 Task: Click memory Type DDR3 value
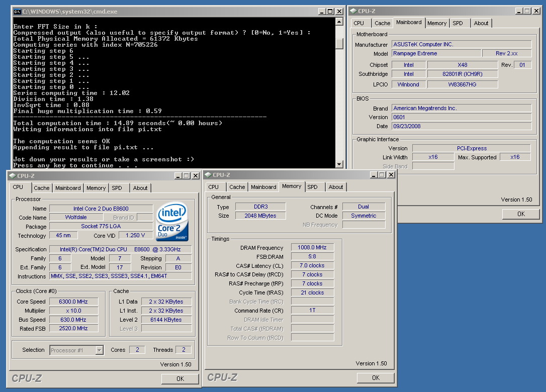tap(260, 207)
